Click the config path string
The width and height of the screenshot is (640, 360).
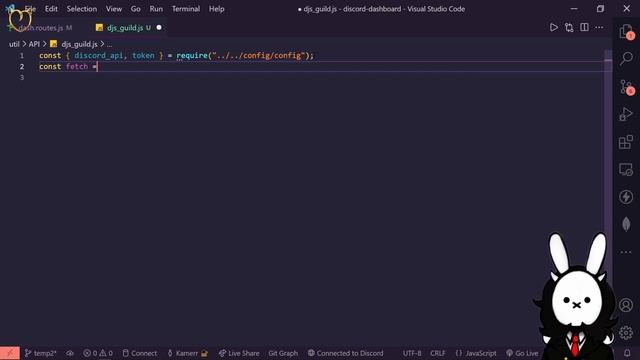259,56
